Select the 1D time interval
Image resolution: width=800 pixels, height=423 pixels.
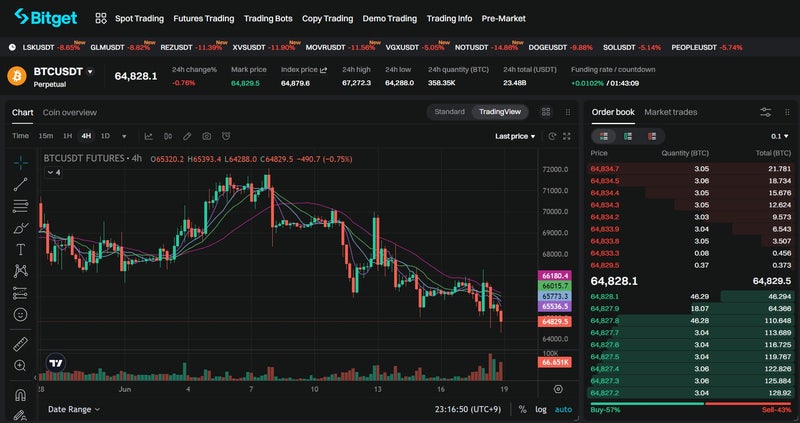click(105, 136)
